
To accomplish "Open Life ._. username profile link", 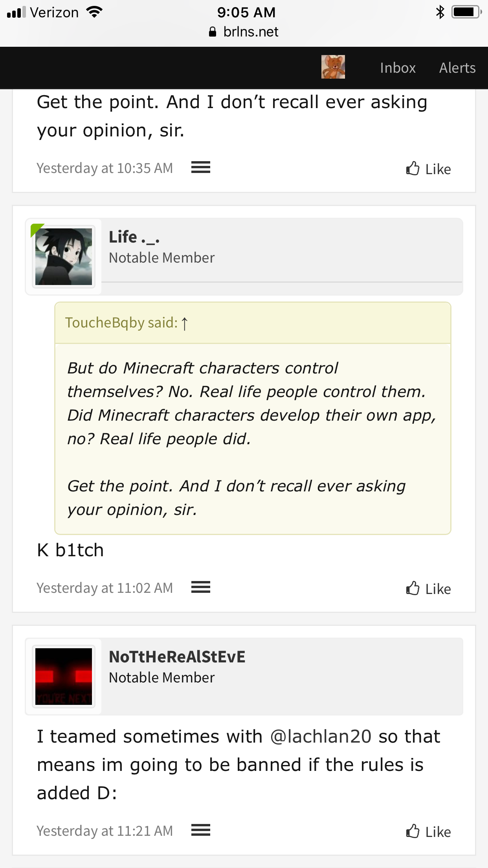I will click(134, 237).
